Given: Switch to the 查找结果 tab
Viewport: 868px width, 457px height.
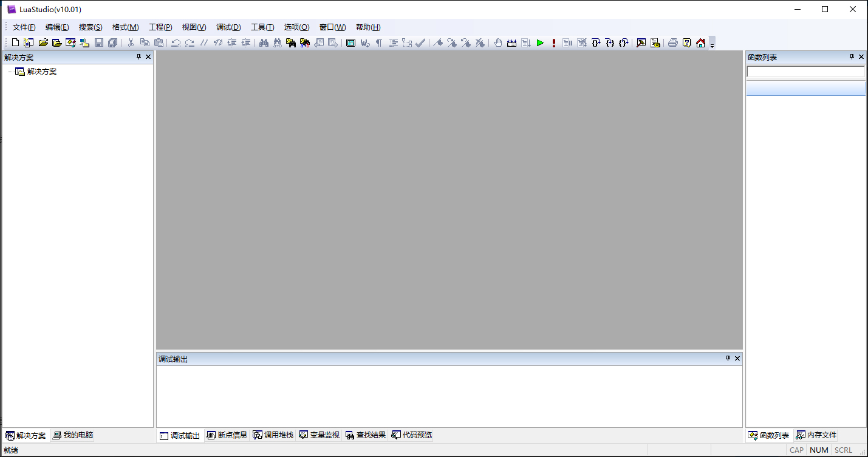Looking at the screenshot, I should tap(366, 435).
